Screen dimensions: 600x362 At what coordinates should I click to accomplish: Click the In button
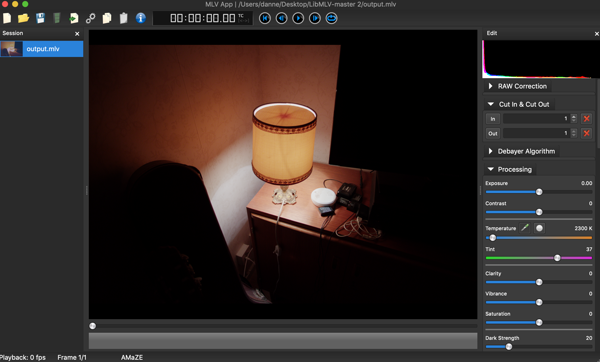pyautogui.click(x=493, y=119)
